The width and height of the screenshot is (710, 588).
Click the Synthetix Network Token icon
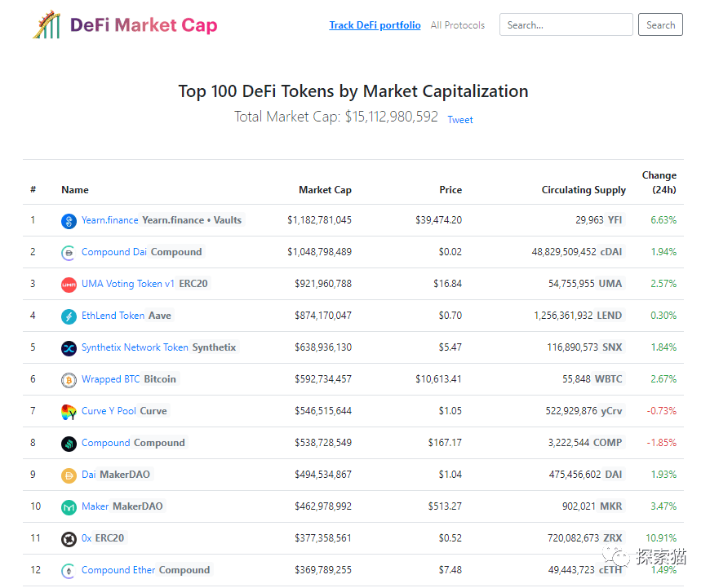[x=69, y=348]
